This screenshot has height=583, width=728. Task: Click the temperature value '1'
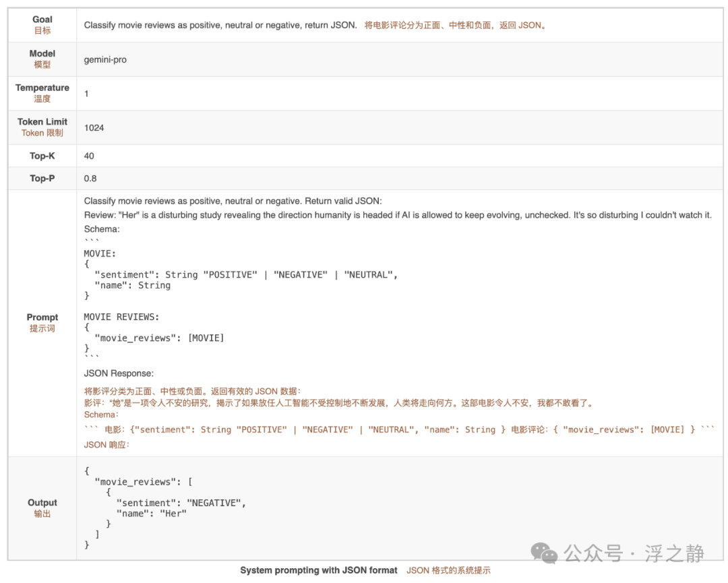tap(86, 94)
